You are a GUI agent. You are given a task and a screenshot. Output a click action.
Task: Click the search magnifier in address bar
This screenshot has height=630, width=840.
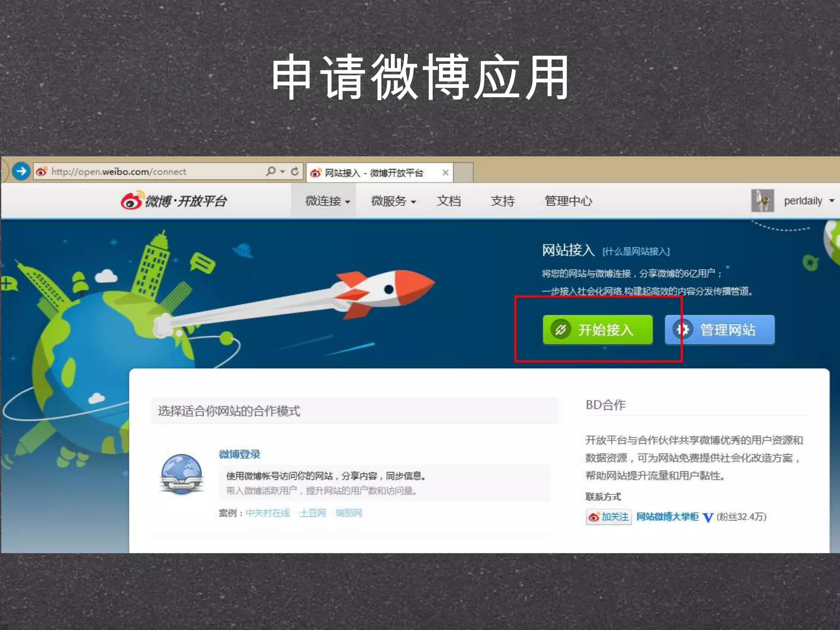tap(271, 171)
